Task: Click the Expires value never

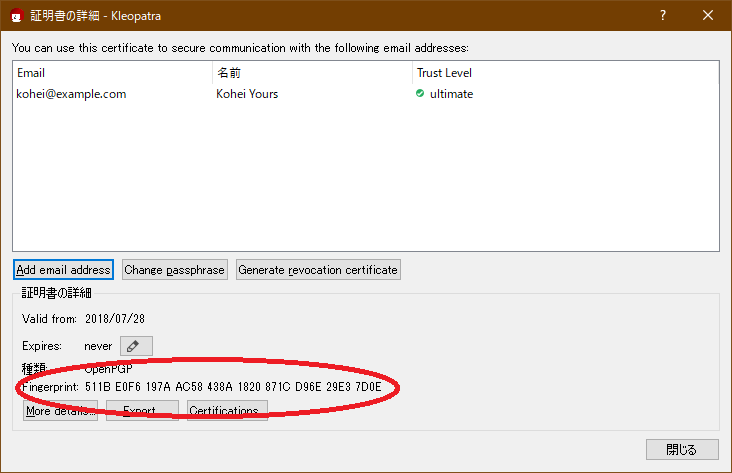Action: (x=98, y=346)
